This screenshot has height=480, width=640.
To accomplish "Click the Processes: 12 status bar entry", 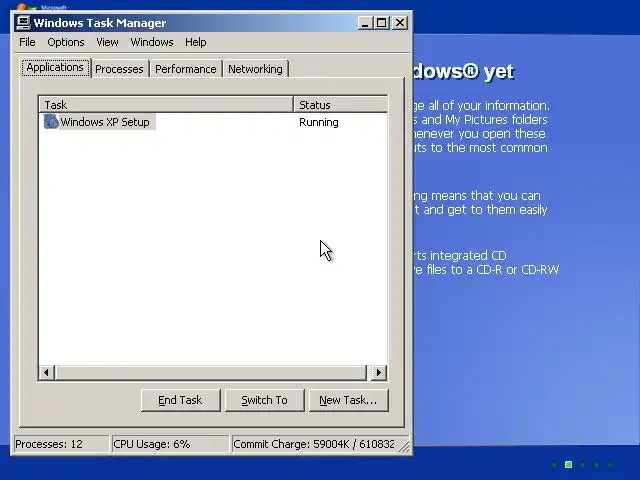I will pos(61,444).
